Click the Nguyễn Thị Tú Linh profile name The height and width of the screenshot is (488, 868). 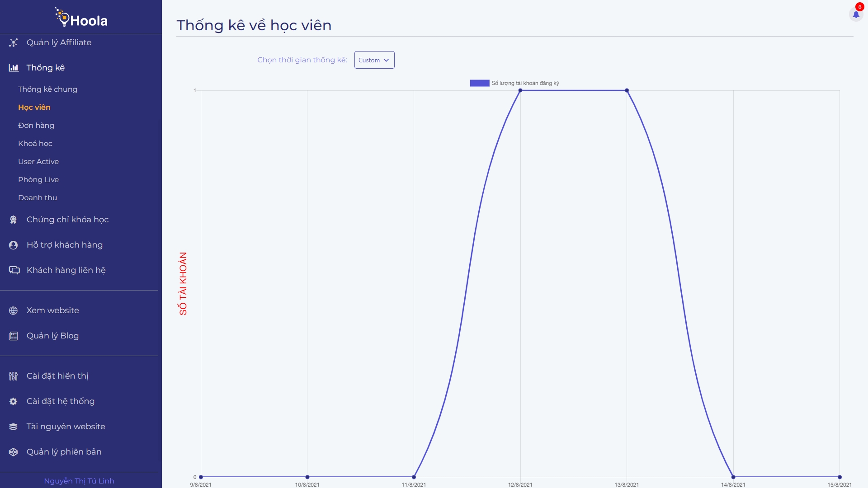79,481
